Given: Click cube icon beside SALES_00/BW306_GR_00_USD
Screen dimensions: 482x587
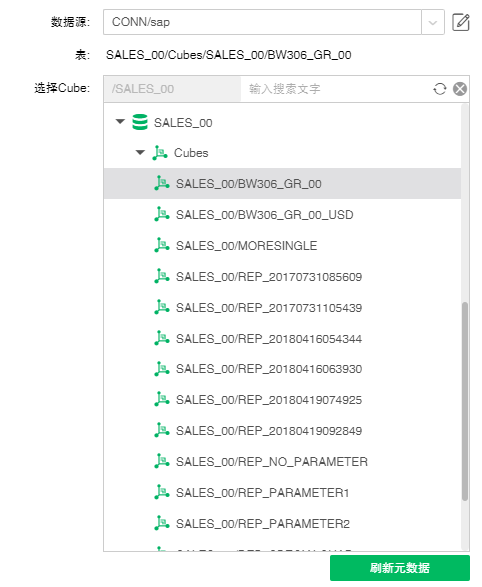Looking at the screenshot, I should (x=162, y=214).
